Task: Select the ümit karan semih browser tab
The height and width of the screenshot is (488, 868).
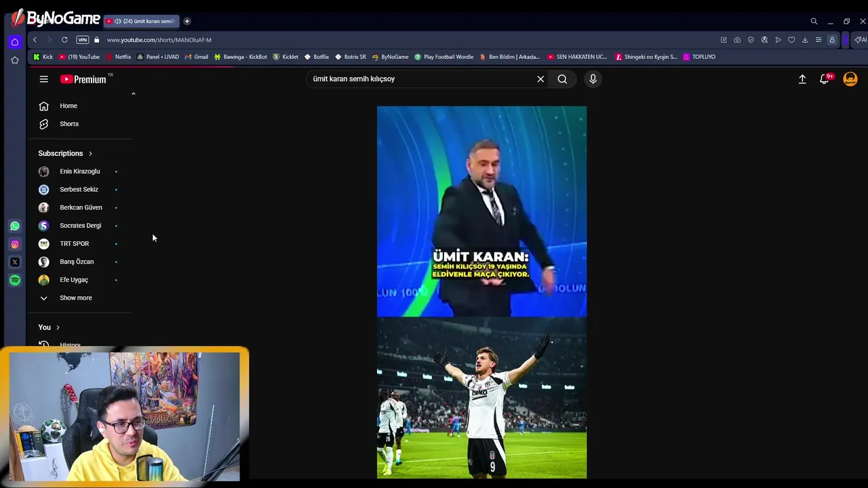Action: coord(141,21)
